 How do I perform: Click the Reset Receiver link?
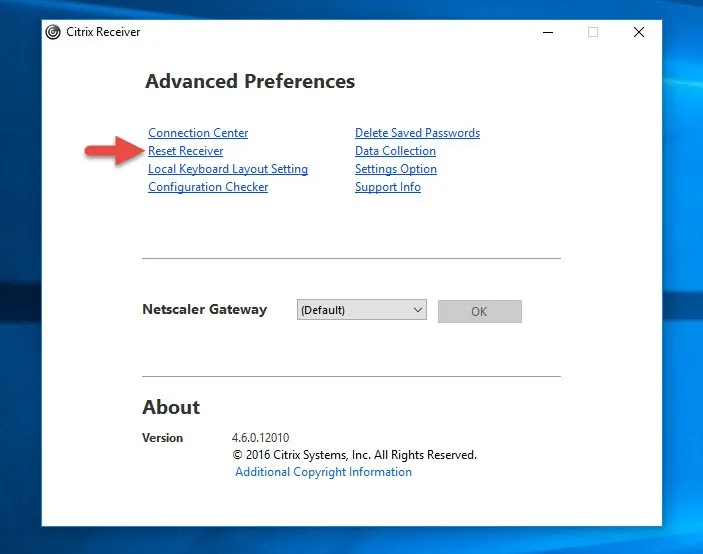pos(185,151)
